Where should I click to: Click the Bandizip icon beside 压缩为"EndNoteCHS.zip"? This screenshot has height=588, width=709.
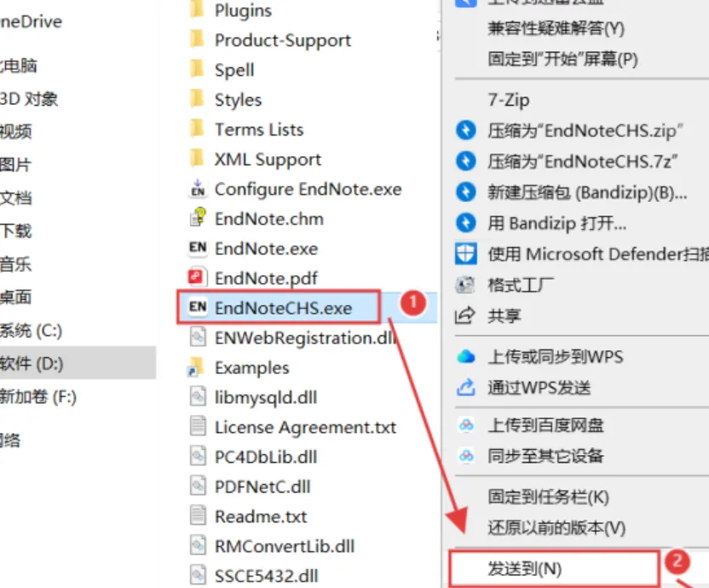click(x=466, y=130)
